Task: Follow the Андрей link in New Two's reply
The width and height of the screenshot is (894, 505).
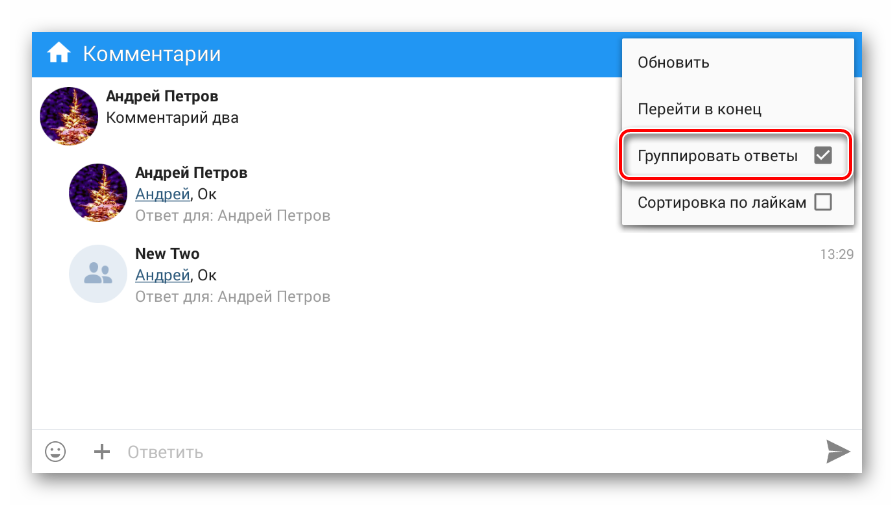Action: pos(162,275)
